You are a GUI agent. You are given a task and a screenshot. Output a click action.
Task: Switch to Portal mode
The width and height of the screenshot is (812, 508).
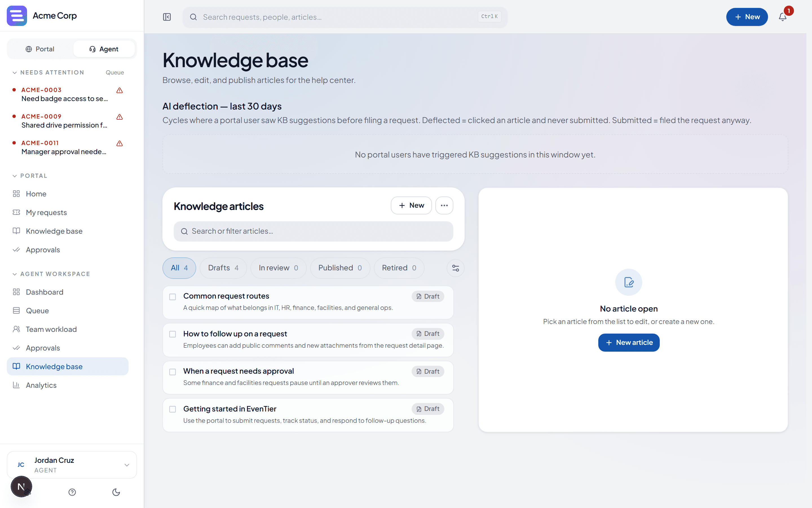point(40,49)
